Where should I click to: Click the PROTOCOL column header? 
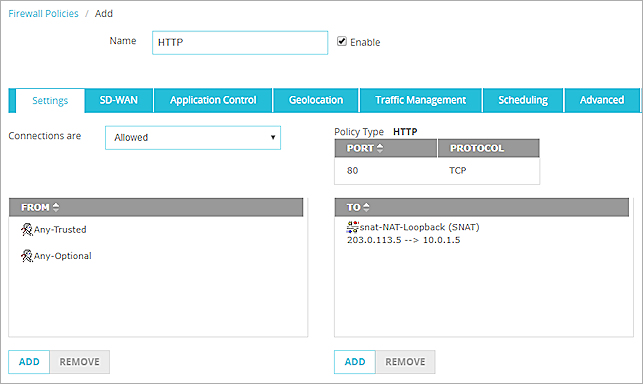[x=488, y=148]
